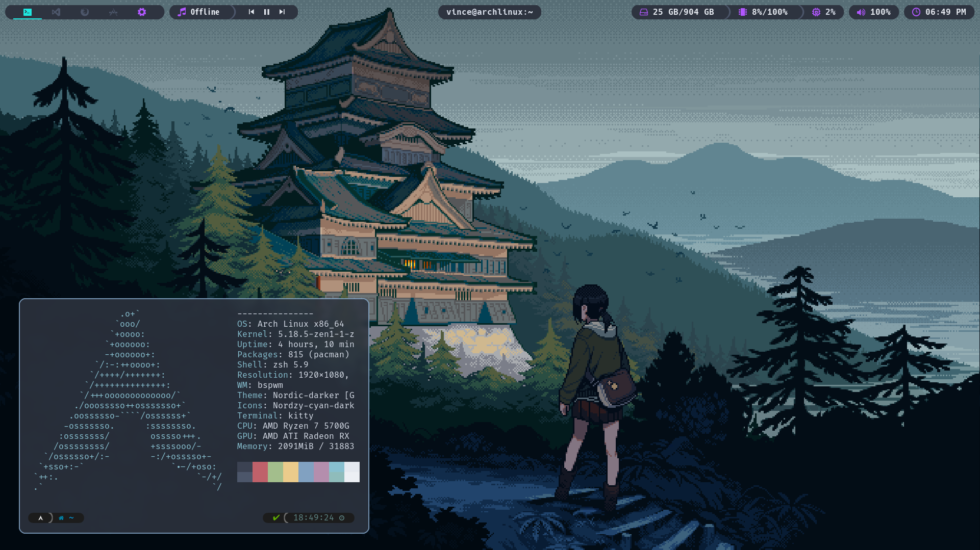Click the Theme: Nordic-darker line
The width and height of the screenshot is (980, 550).
(x=296, y=396)
